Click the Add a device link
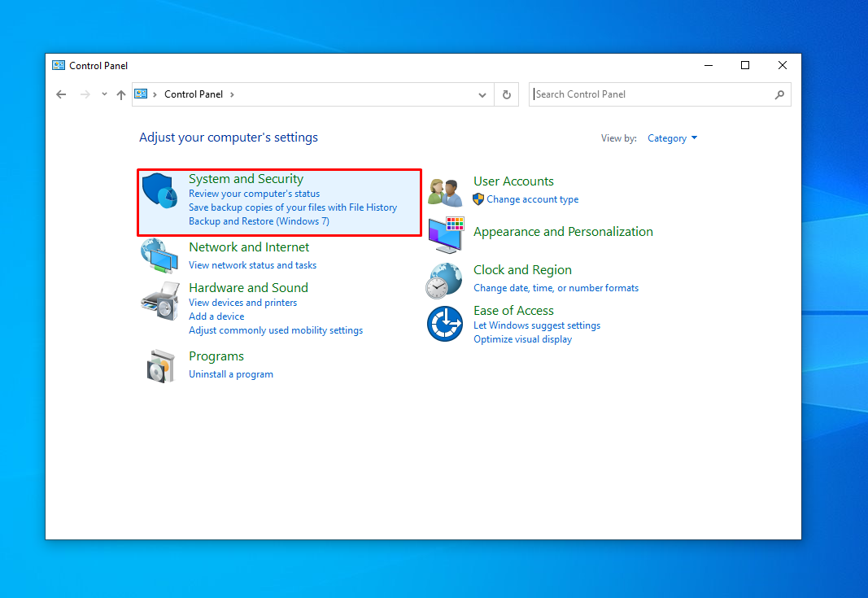This screenshot has width=868, height=598. tap(216, 316)
